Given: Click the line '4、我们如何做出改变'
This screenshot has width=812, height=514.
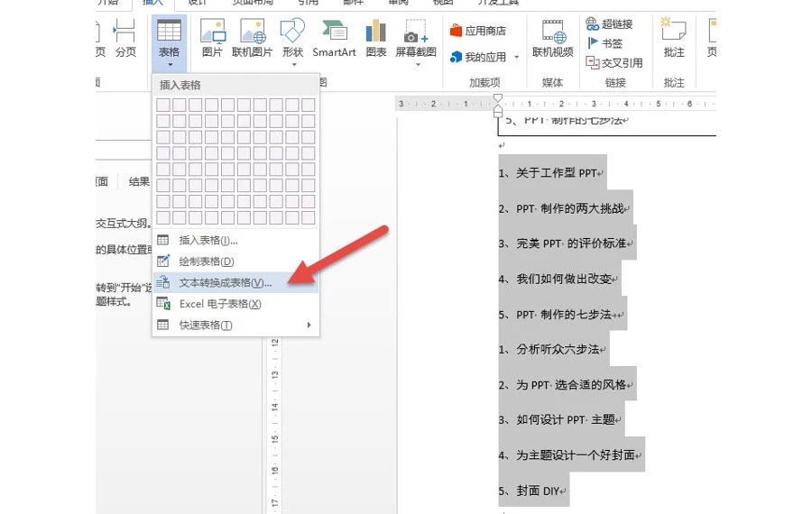Looking at the screenshot, I should [x=558, y=279].
